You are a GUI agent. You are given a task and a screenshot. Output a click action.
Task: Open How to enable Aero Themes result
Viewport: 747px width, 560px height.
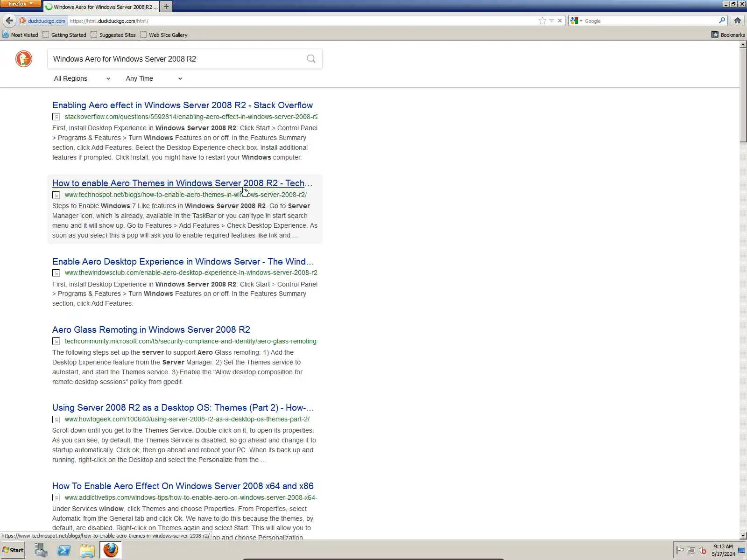coord(183,183)
